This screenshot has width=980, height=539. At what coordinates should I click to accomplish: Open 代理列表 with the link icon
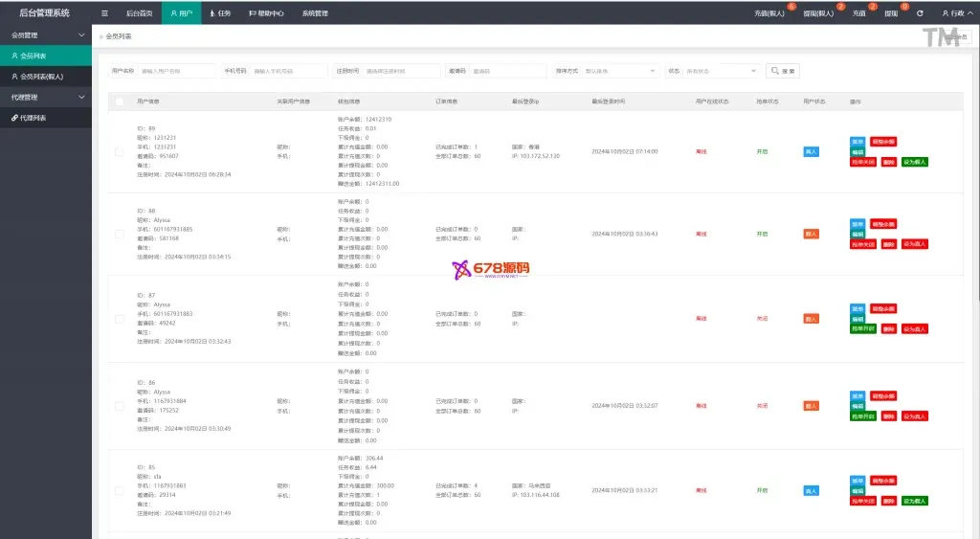click(33, 118)
